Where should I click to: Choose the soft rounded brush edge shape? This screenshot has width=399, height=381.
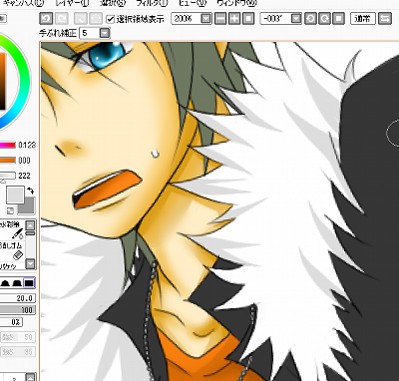tap(5, 283)
